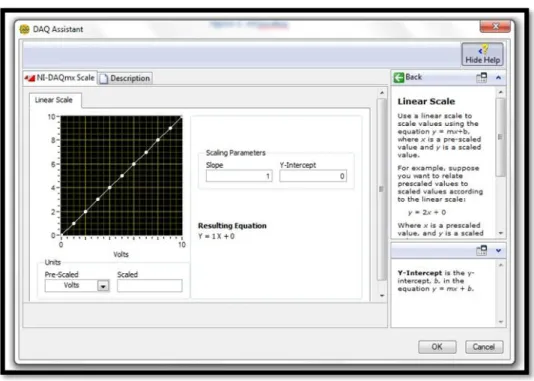Click the Linear Scale help scrollbar thumb
Screen dimensions: 534x381
click(500, 137)
